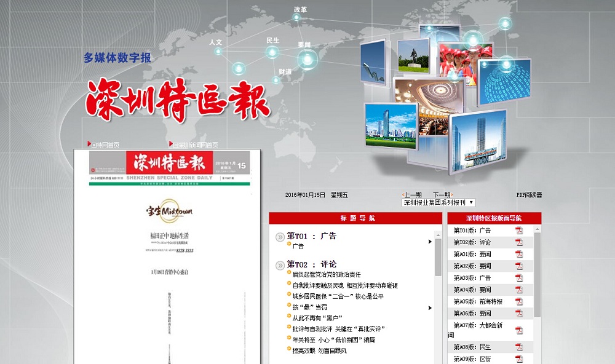
Task: Click the skyscraper photo tile
Action: click(478, 141)
